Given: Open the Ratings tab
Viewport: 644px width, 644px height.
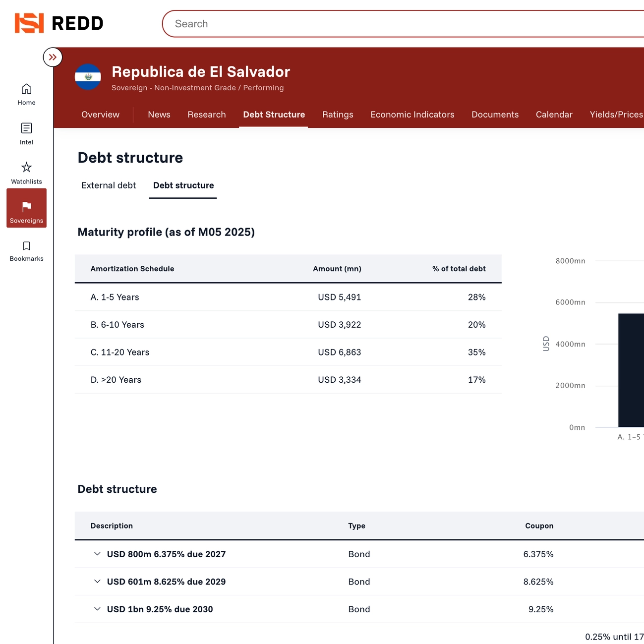Looking at the screenshot, I should click(x=338, y=115).
